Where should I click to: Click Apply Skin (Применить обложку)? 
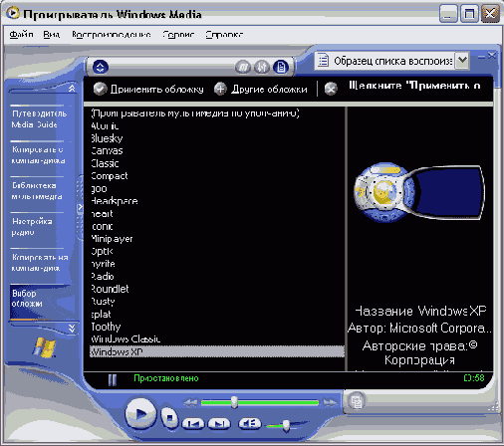pyautogui.click(x=148, y=89)
